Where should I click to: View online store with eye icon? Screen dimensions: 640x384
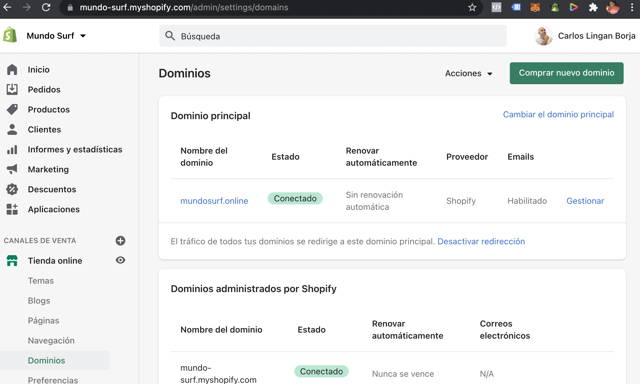[120, 260]
